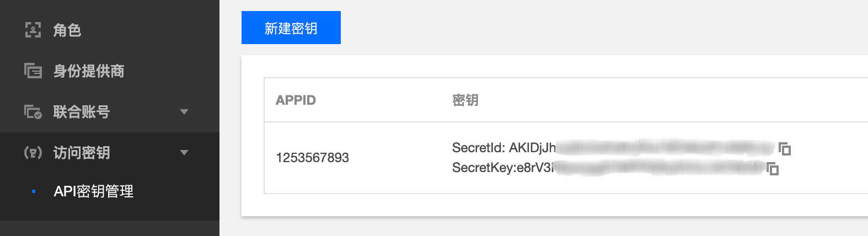Screen dimensions: 868x236
Task: Click the 角色 role icon in sidebar
Action: [33, 30]
